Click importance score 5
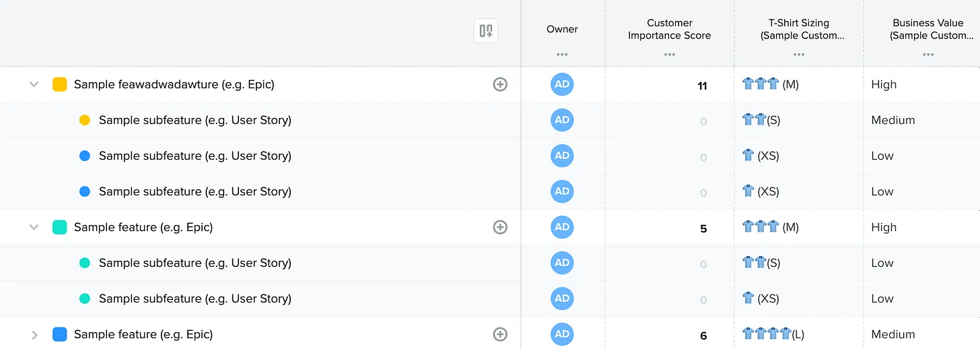 pos(703,228)
